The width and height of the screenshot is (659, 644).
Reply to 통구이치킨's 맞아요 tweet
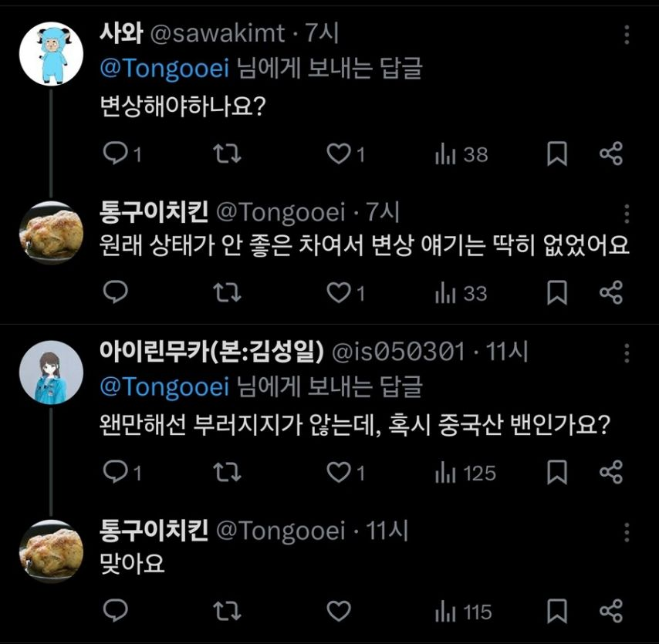click(x=116, y=612)
